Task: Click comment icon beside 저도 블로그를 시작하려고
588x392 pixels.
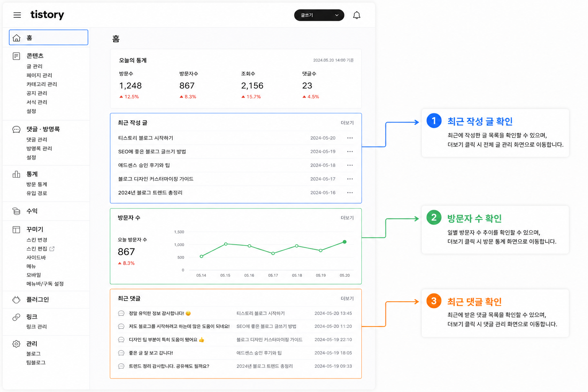Action: coord(121,327)
